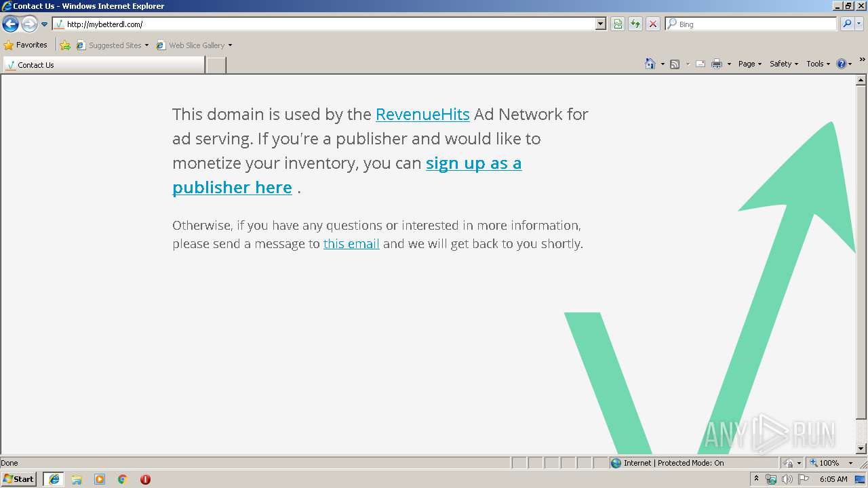This screenshot has width=868, height=488.
Task: Open the Suggested Sites link
Action: pos(111,45)
